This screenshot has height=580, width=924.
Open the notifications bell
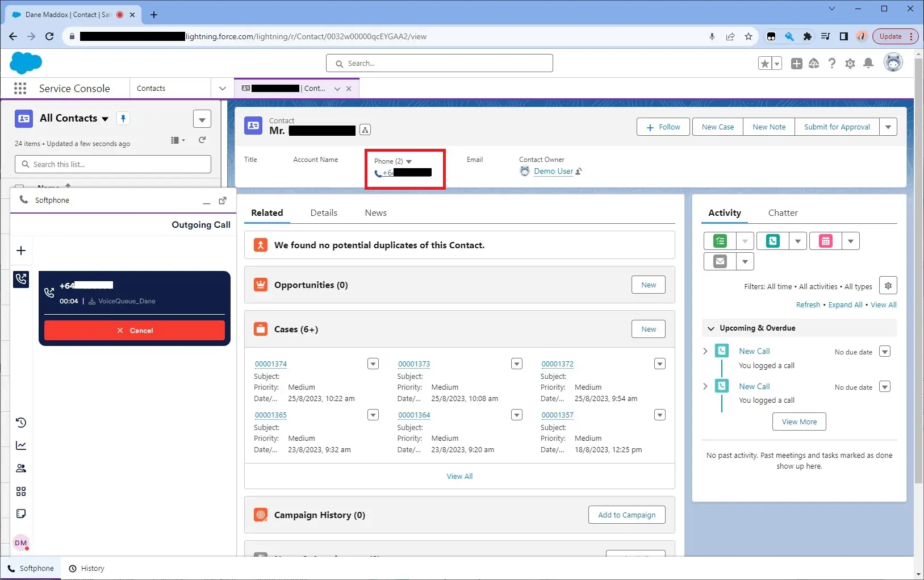pos(868,64)
